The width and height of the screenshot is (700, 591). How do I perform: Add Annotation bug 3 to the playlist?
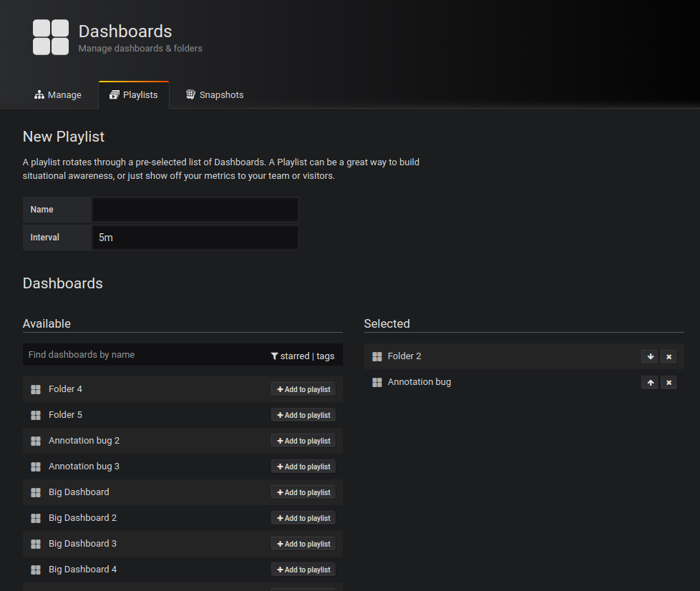coord(303,466)
